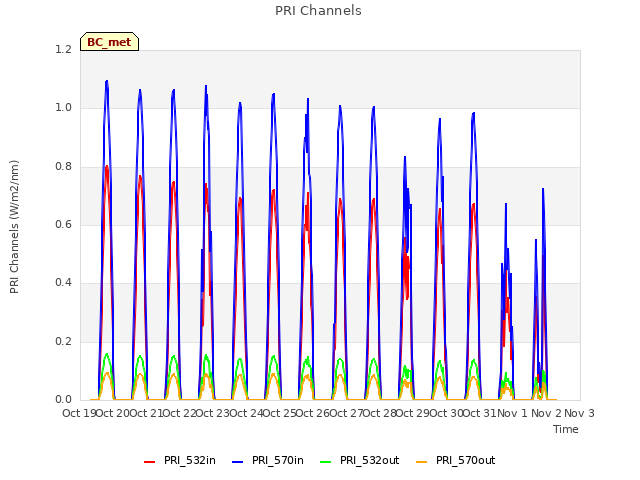
Task: Click the Oct 26 x-axis tick label
Action: (313, 413)
